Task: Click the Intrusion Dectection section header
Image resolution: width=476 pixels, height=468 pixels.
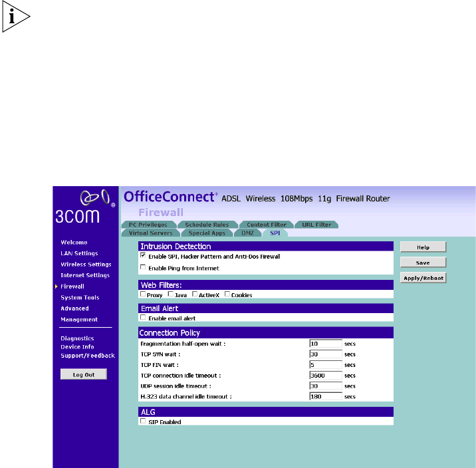Action: (x=266, y=246)
